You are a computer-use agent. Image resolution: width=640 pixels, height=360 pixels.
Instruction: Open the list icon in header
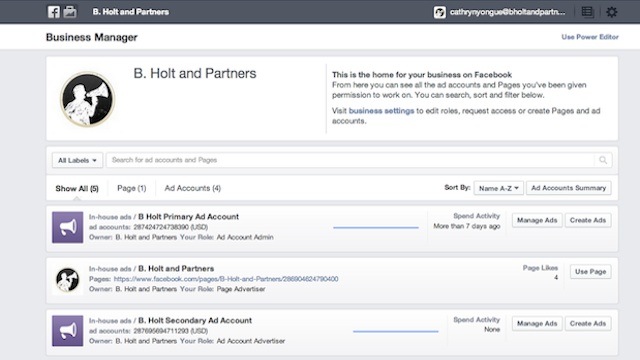[587, 12]
